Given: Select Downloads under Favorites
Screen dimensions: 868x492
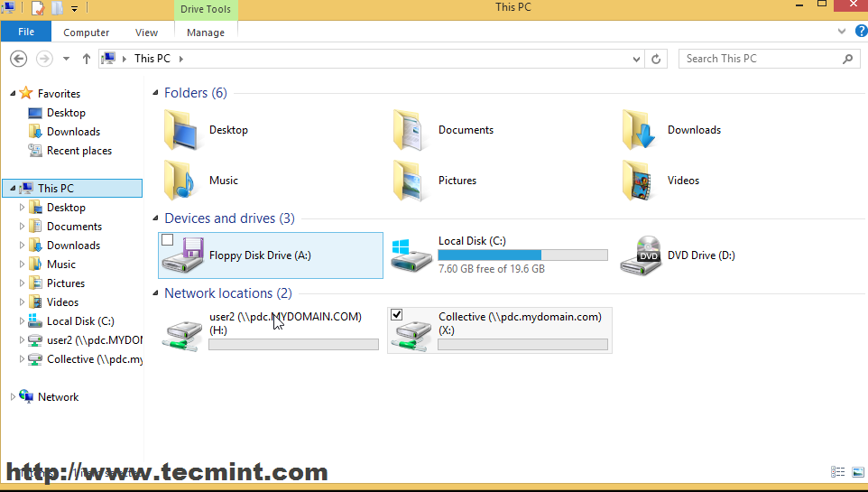Looking at the screenshot, I should (x=73, y=131).
